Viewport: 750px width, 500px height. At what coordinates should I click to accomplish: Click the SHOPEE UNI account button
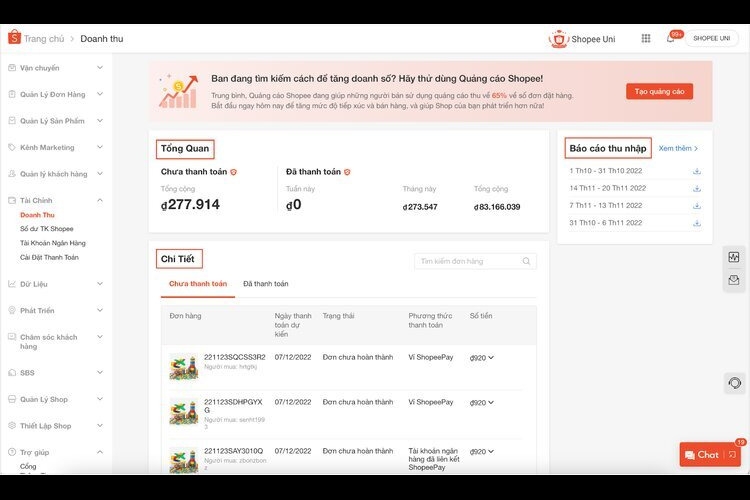click(712, 38)
